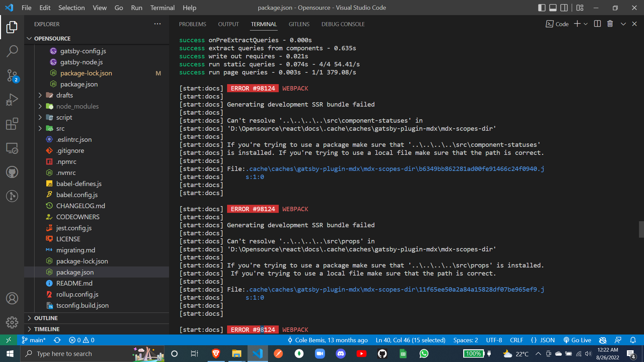Split the terminal
Viewport: 644px width, 362px height.
pos(597,24)
